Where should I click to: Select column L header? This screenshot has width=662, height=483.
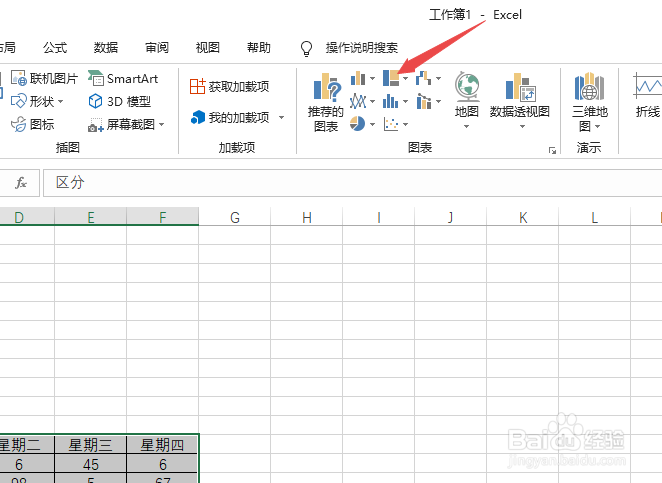[x=594, y=217]
